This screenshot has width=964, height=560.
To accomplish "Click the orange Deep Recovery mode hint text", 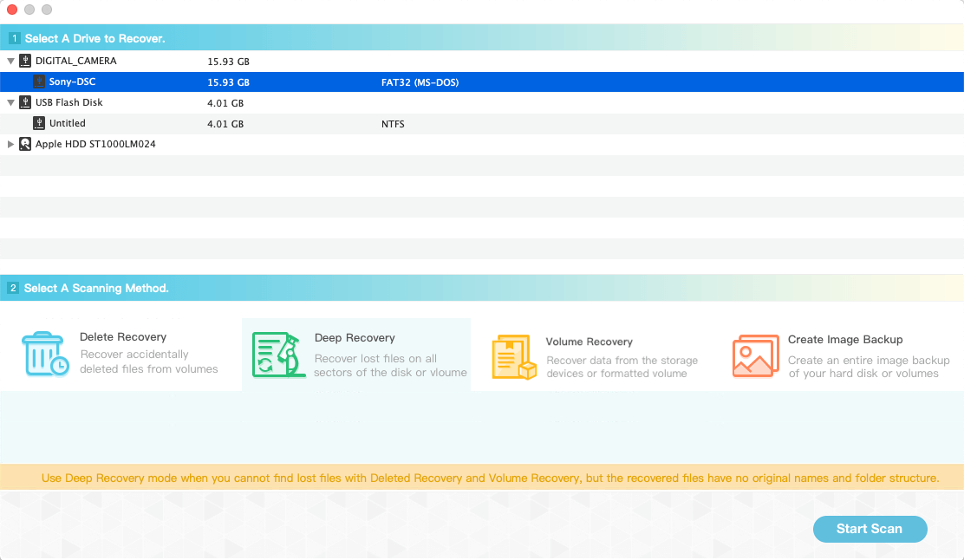I will (490, 478).
